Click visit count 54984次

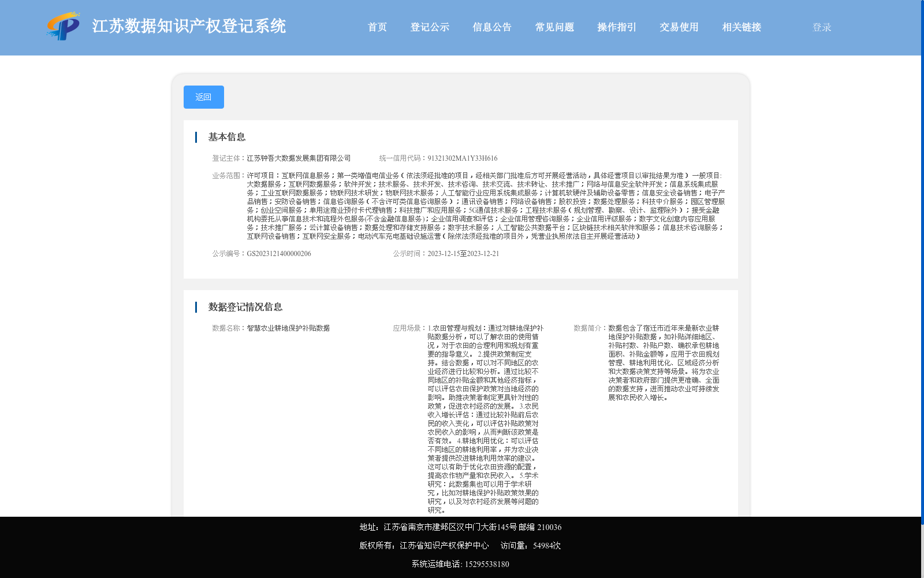pyautogui.click(x=547, y=546)
